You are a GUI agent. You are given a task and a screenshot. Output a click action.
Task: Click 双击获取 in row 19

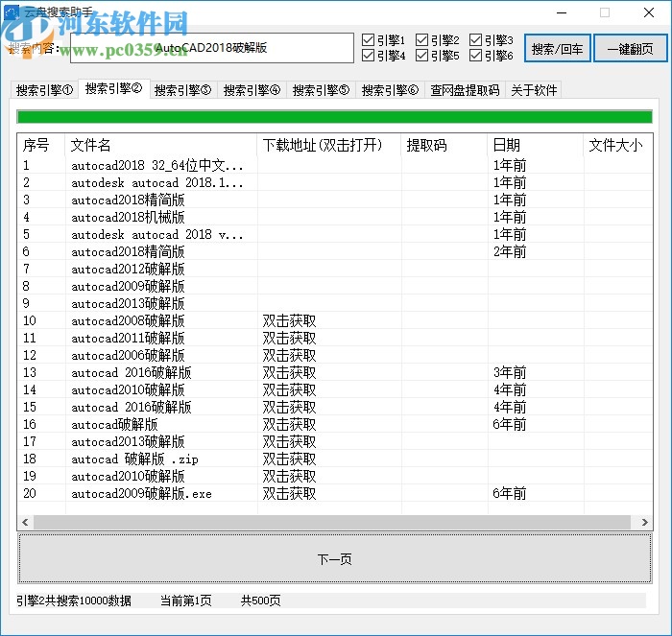(289, 476)
